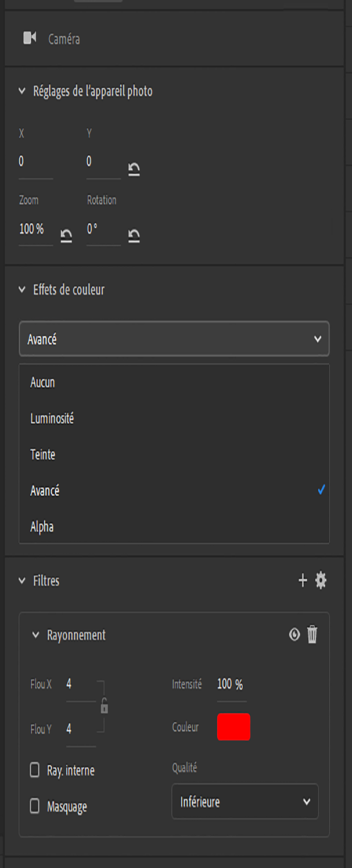Toggle visibility of the Rayonnement filter
Viewport: 352px width, 868px height.
[x=294, y=636]
